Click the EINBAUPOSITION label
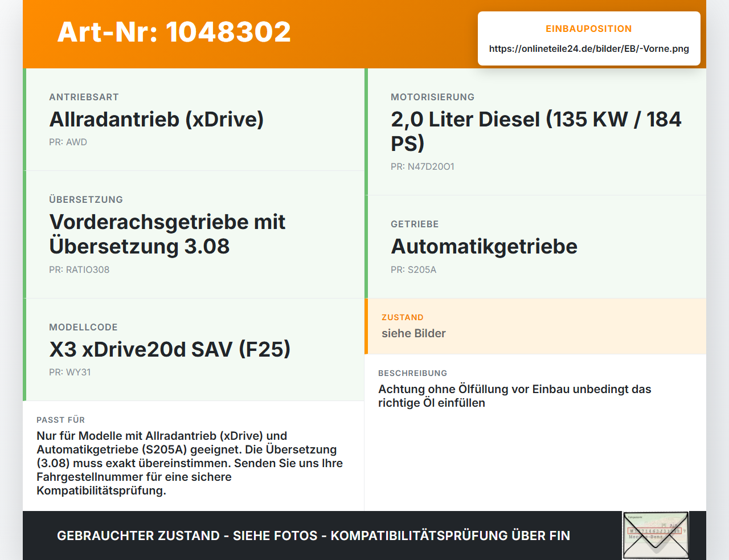The height and width of the screenshot is (560, 729). (x=589, y=28)
